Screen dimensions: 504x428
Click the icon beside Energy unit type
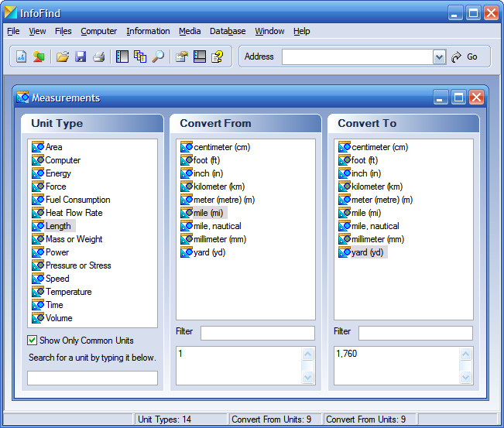pos(38,173)
